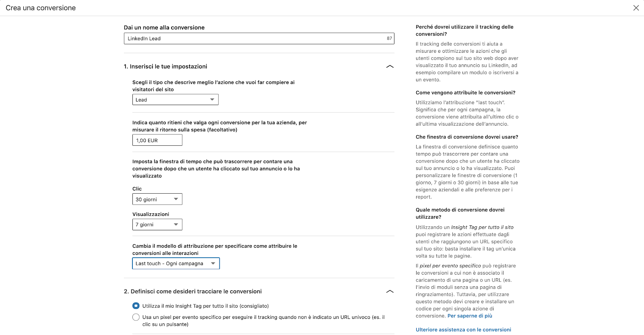Open Ulteriore assistenza con le conversioni link
Image resolution: width=644 pixels, height=335 pixels.
pos(463,330)
